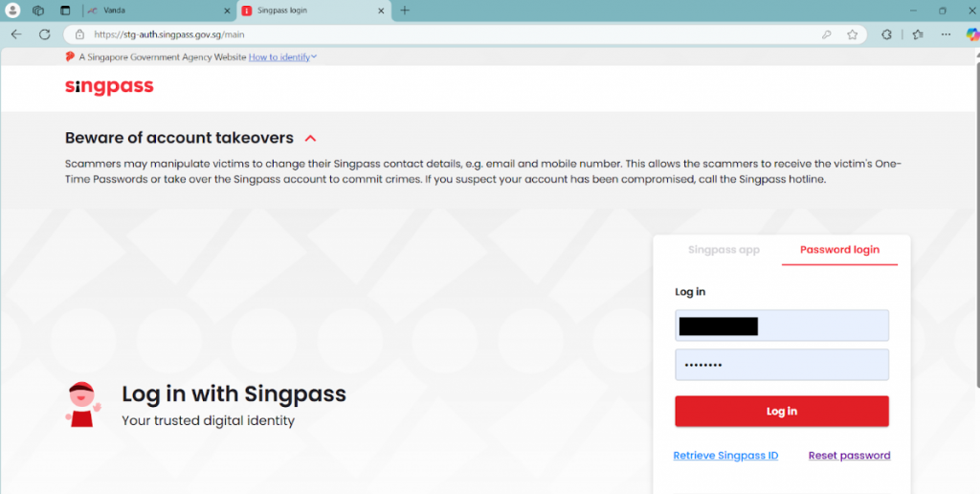Click the Log in with Singpass heading
The height and width of the screenshot is (494, 980).
click(x=234, y=393)
